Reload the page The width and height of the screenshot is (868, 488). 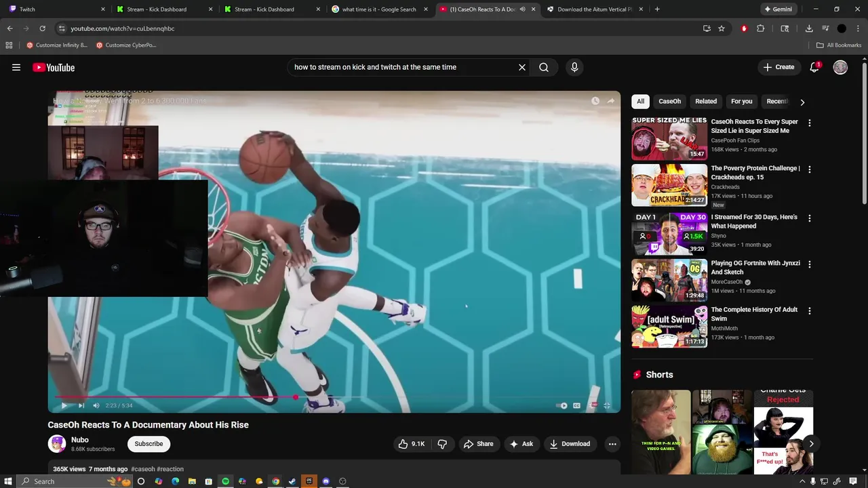coord(42,28)
